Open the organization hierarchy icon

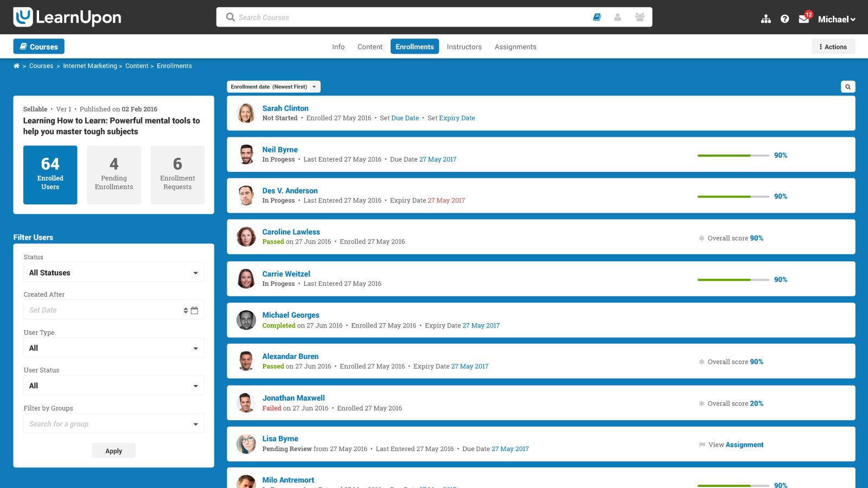pyautogui.click(x=765, y=18)
